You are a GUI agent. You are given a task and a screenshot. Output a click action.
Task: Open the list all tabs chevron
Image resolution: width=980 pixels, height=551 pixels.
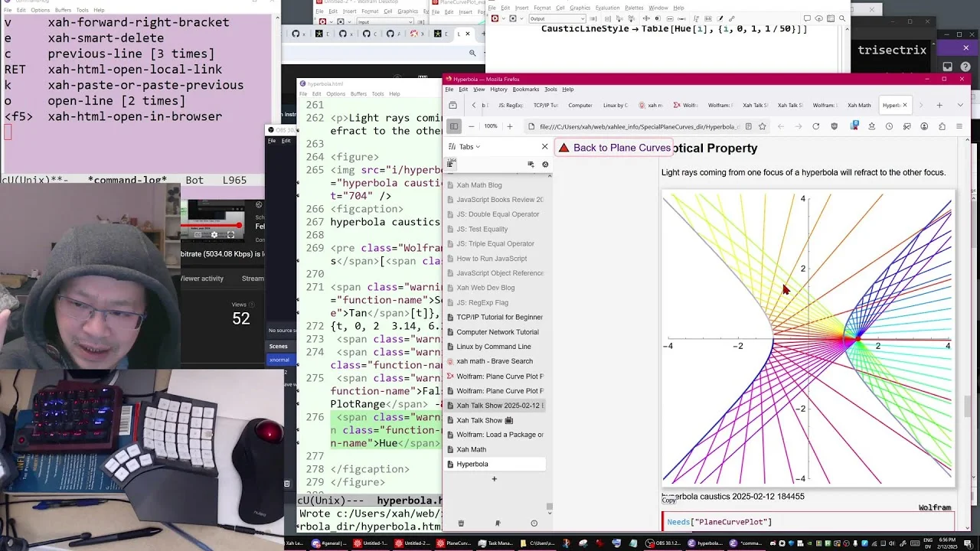960,105
